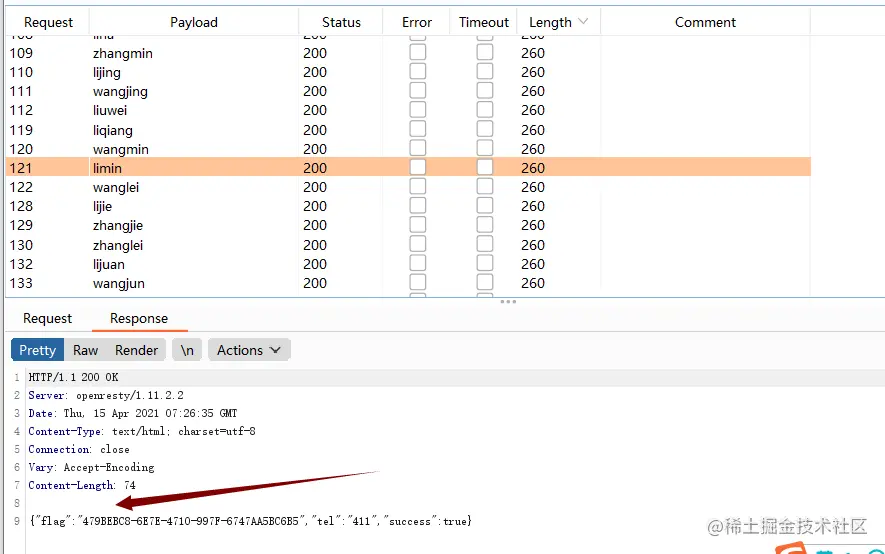This screenshot has width=885, height=554.
Task: Select the highlighted limin payload row
Action: (408, 168)
